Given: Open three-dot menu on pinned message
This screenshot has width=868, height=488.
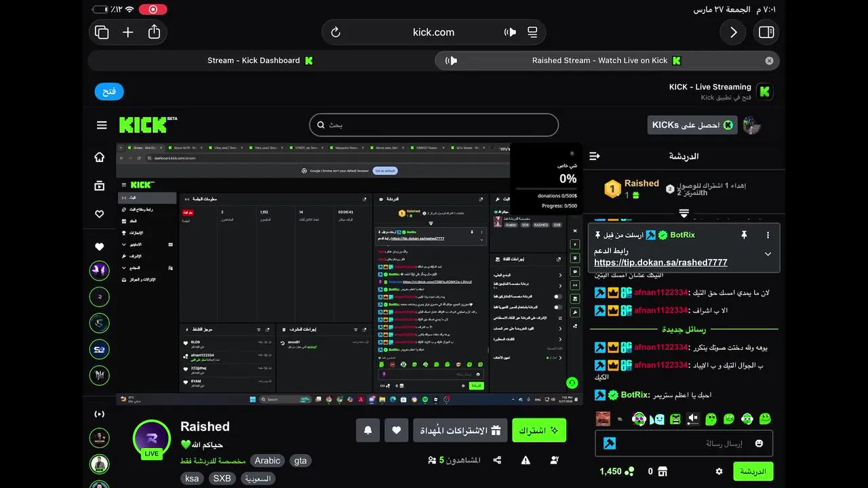Looking at the screenshot, I should pyautogui.click(x=768, y=235).
